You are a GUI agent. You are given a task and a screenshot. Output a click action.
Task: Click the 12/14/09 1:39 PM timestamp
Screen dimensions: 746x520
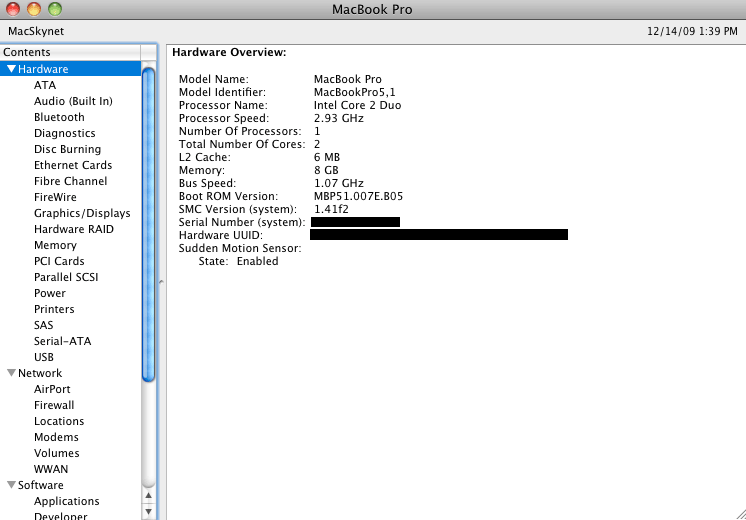(x=692, y=31)
